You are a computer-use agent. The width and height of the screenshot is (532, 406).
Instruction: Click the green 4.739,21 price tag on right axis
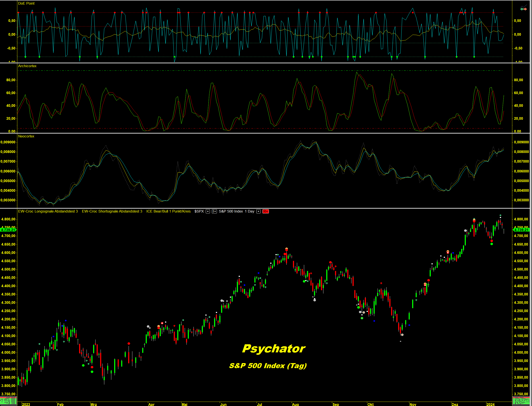(521, 230)
